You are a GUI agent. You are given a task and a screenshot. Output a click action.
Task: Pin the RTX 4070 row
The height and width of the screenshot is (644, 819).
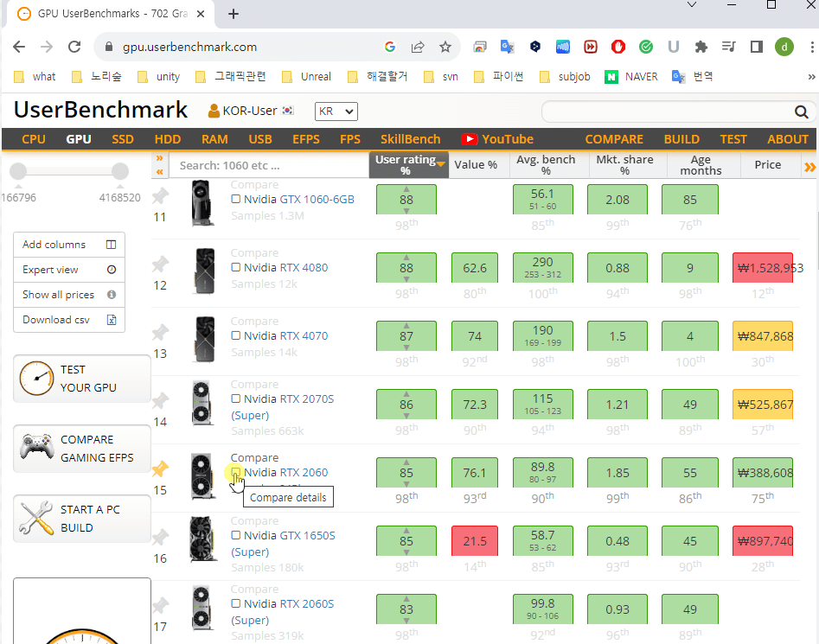point(160,333)
